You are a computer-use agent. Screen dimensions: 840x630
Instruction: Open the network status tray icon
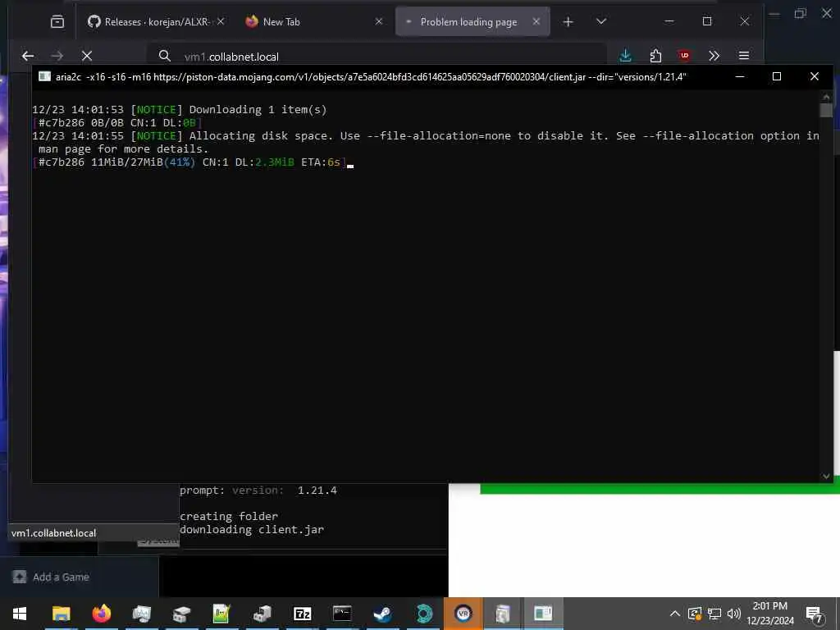pos(714,614)
